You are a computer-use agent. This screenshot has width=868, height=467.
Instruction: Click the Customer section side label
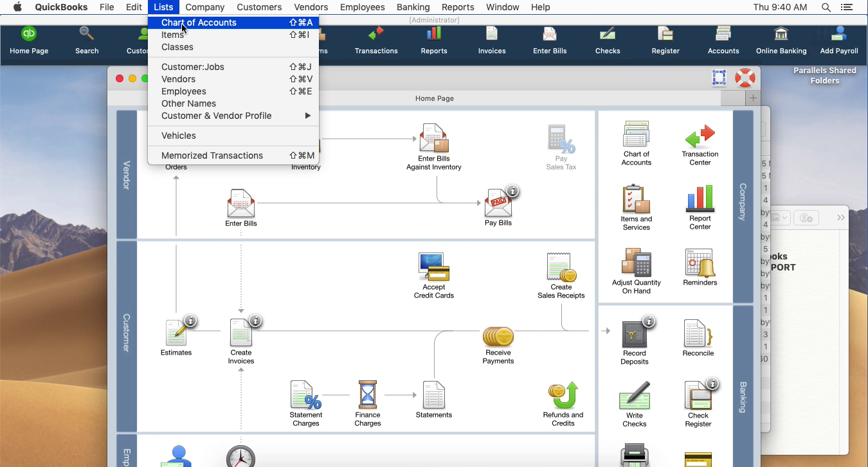tap(127, 333)
